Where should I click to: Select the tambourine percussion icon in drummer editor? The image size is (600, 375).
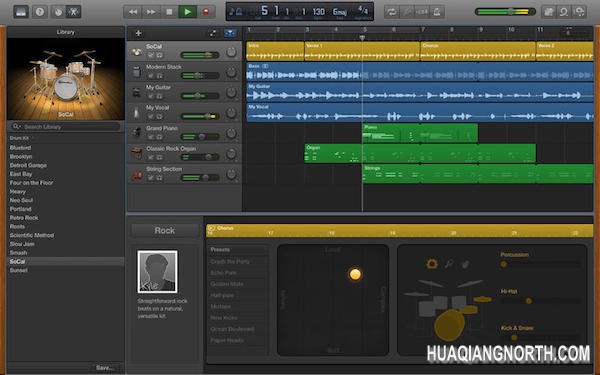432,264
